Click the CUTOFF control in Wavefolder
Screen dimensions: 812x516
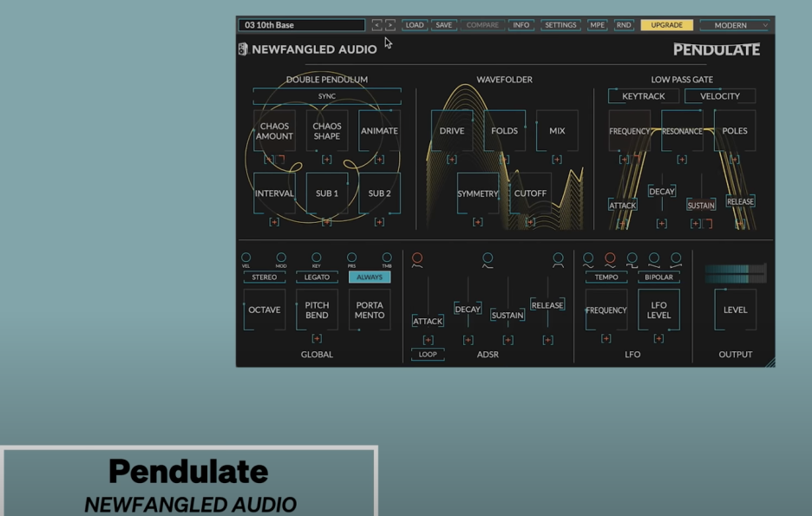[530, 193]
